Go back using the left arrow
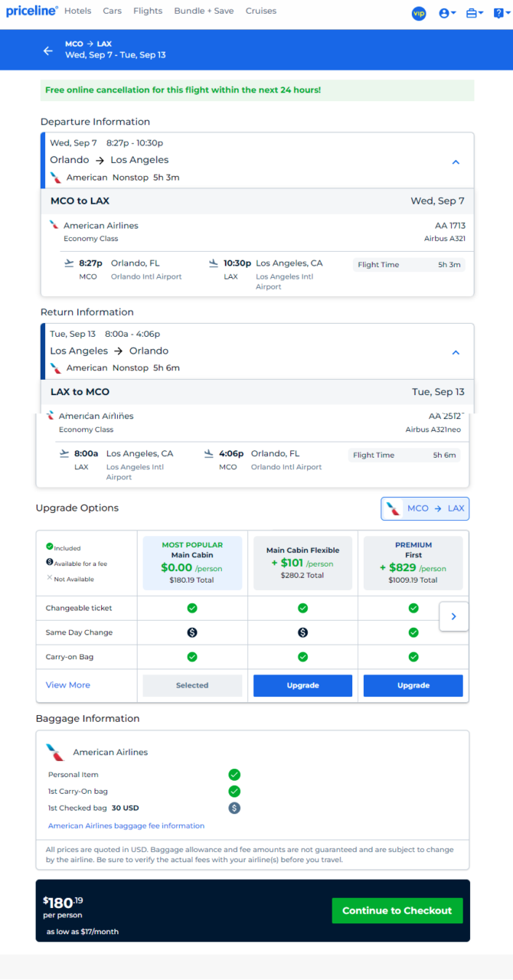 [x=48, y=51]
